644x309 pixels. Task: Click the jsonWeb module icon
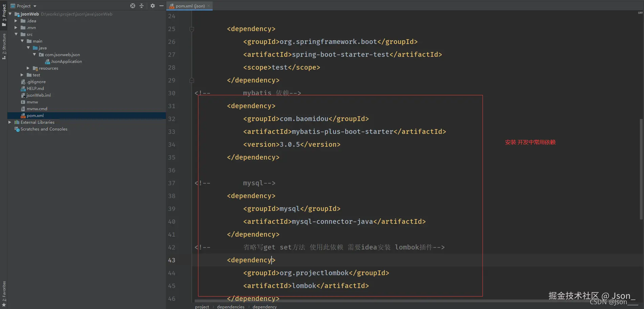(17, 14)
